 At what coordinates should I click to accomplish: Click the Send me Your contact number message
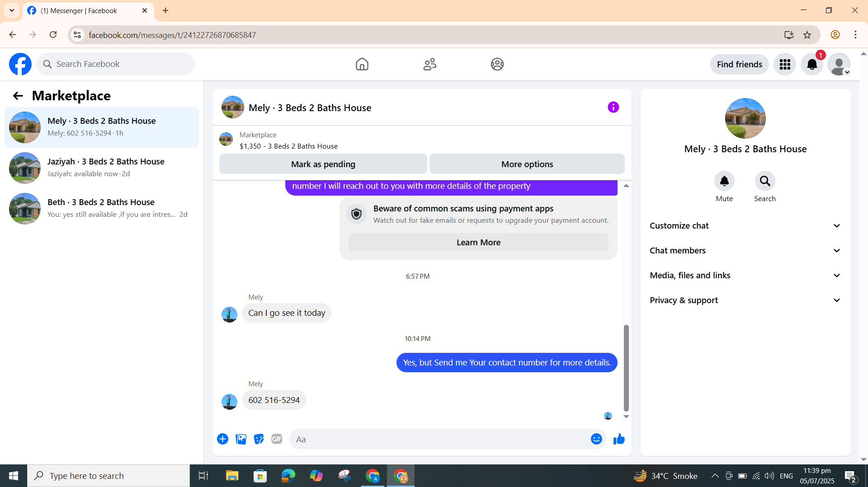tap(507, 362)
